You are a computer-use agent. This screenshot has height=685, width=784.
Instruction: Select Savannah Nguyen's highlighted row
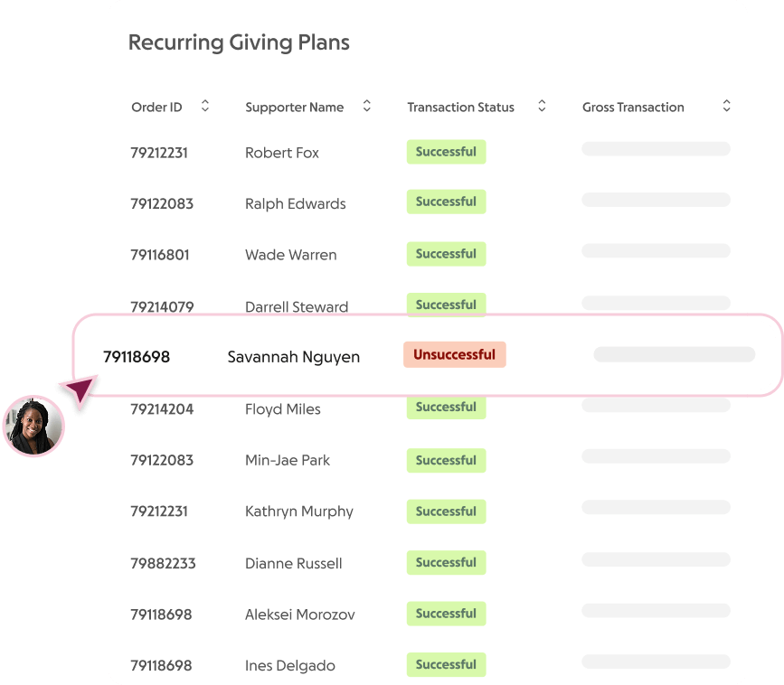tap(425, 356)
